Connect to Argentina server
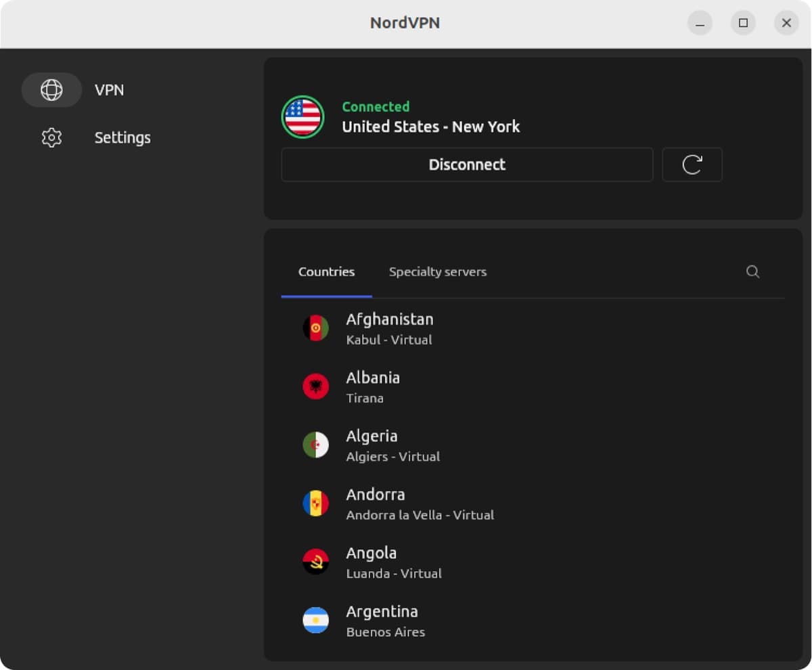 [x=533, y=620]
